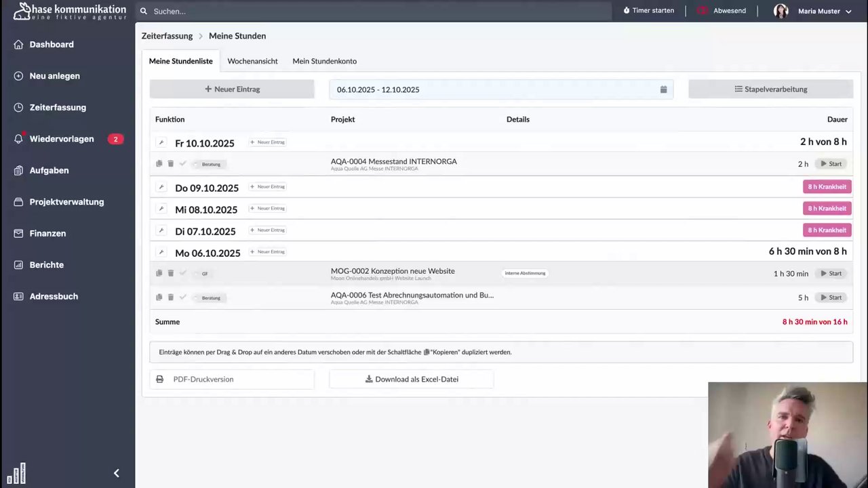
Task: Click the wrench icon for Do 09.10.2025
Action: (x=161, y=187)
